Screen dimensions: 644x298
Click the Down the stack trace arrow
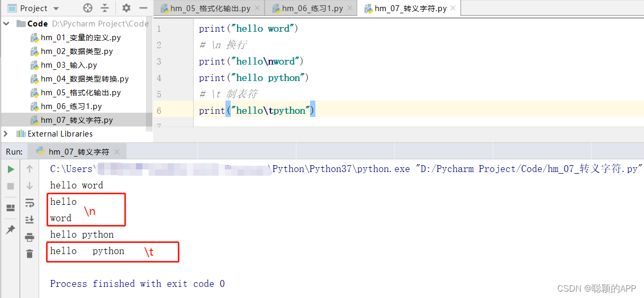click(x=30, y=186)
